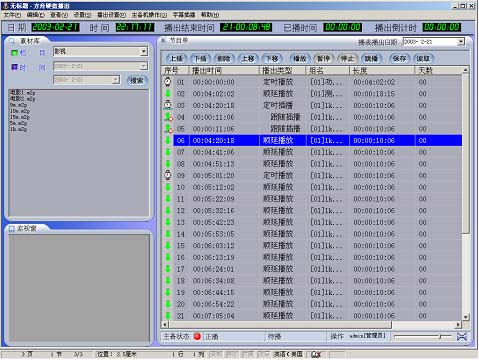
Task: Click the green arrow icon on row 10
Action: point(168,187)
